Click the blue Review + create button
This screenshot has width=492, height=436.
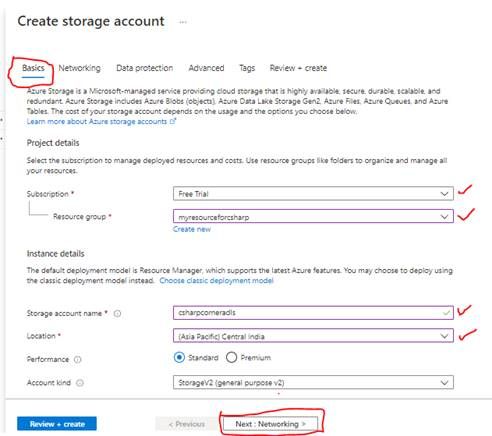click(57, 424)
